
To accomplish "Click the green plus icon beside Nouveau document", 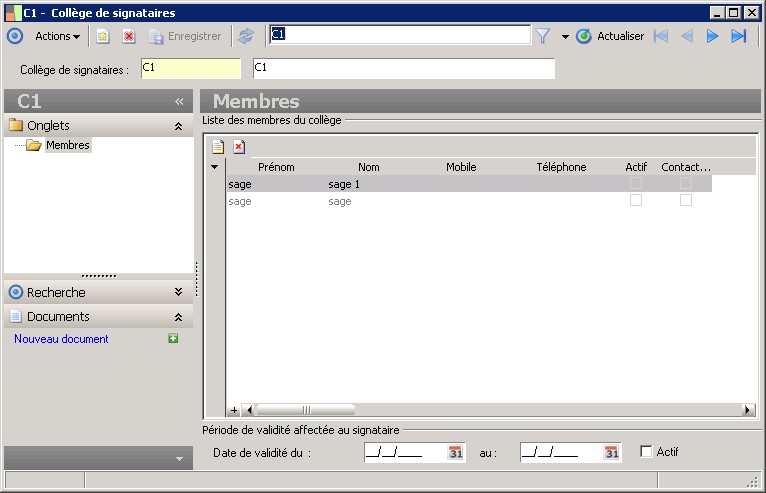I will (173, 338).
